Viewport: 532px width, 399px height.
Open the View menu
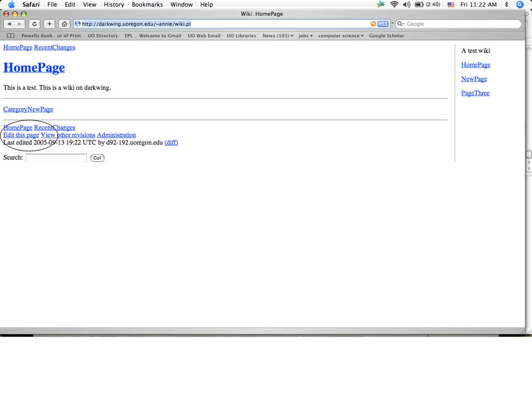coord(90,4)
